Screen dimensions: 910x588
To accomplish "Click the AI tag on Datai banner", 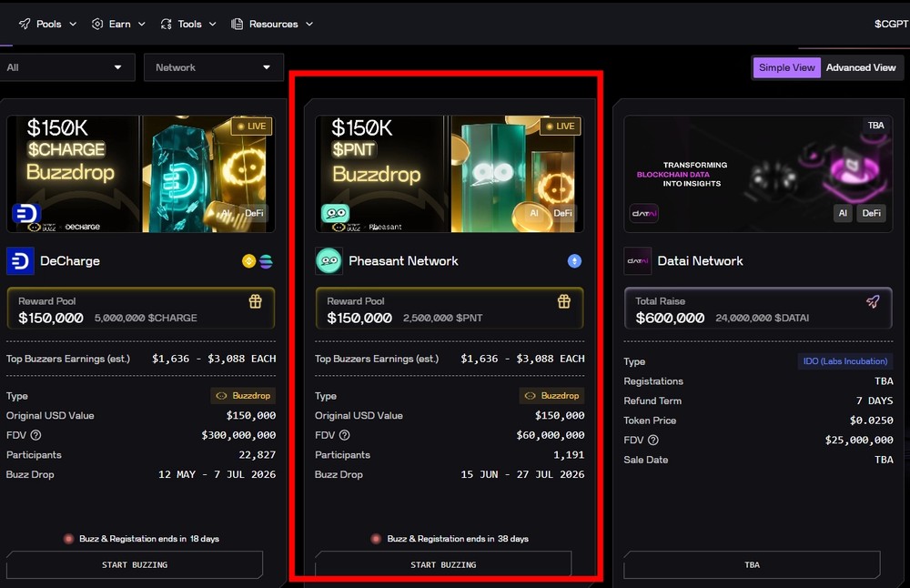I will point(843,213).
